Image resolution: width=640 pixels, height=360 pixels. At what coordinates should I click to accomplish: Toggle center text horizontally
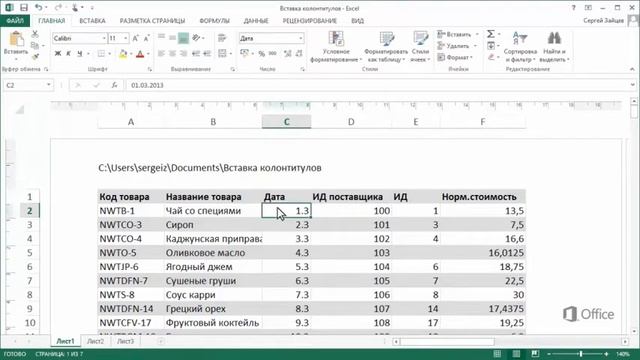click(x=172, y=53)
